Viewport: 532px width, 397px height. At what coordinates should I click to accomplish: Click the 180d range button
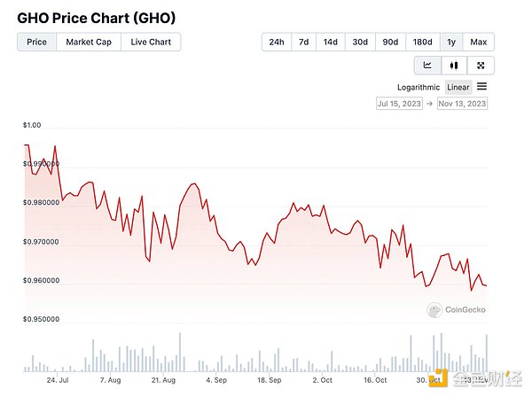(422, 42)
